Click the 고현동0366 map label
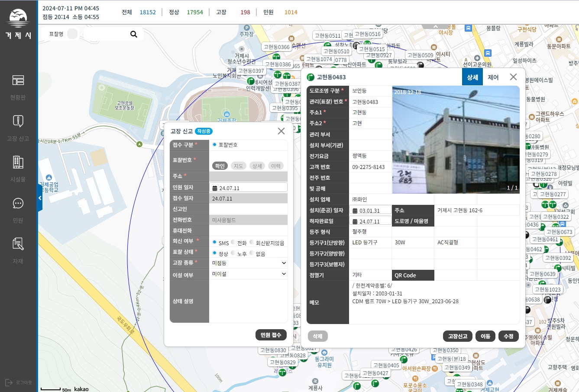579x392 pixels. tap(277, 47)
